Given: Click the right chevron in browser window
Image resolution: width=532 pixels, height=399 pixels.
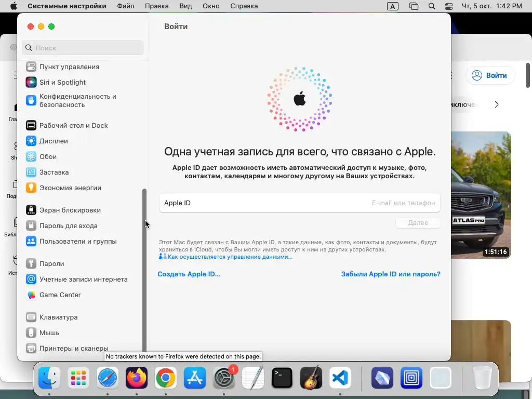Looking at the screenshot, I should pos(497,104).
